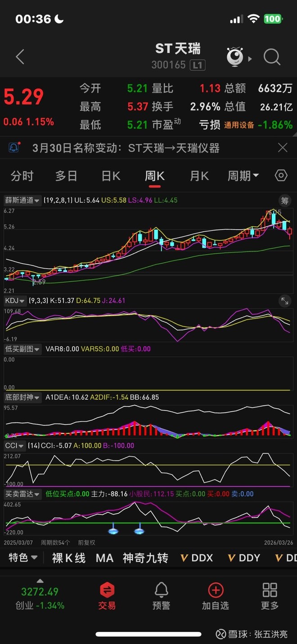The image size is (297, 644).
Task: Dismiss the name change notice
Action: [x=283, y=147]
